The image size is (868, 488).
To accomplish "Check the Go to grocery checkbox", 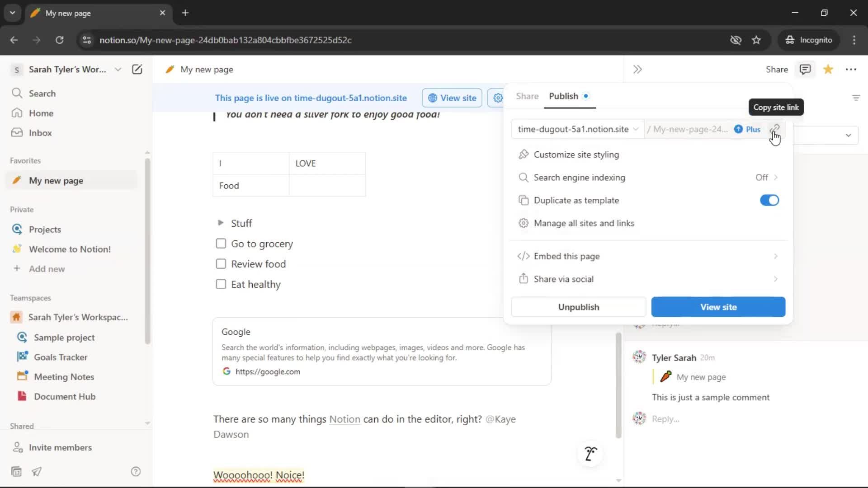I will [221, 244].
